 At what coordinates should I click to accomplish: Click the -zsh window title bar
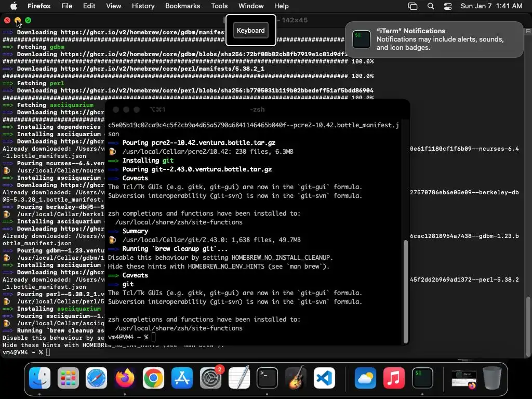coord(257,109)
